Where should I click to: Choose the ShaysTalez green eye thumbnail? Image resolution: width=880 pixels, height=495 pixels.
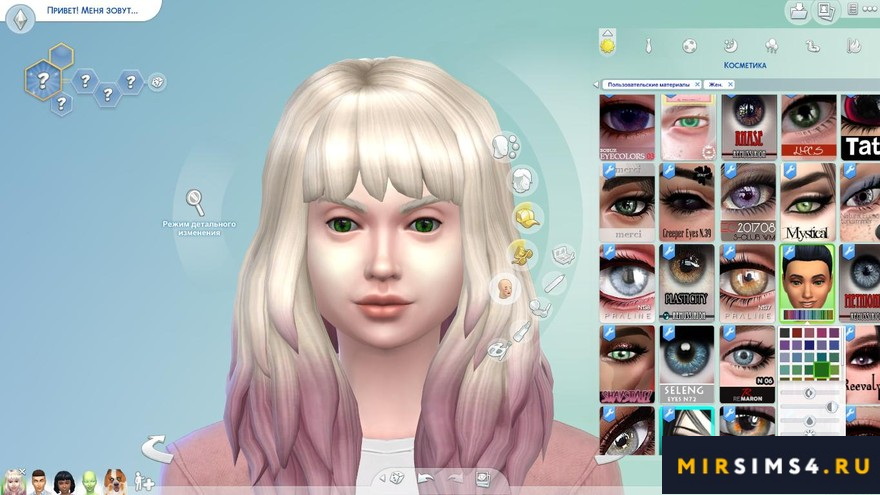[x=627, y=364]
